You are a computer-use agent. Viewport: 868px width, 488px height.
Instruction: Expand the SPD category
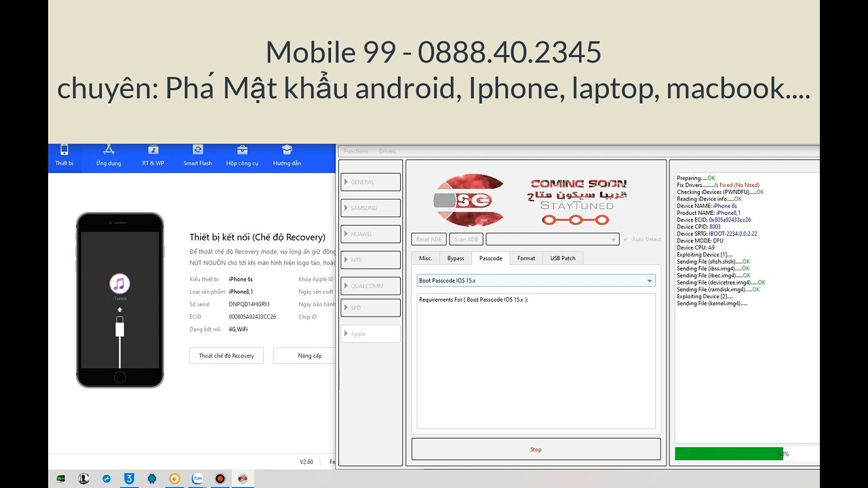coord(370,308)
